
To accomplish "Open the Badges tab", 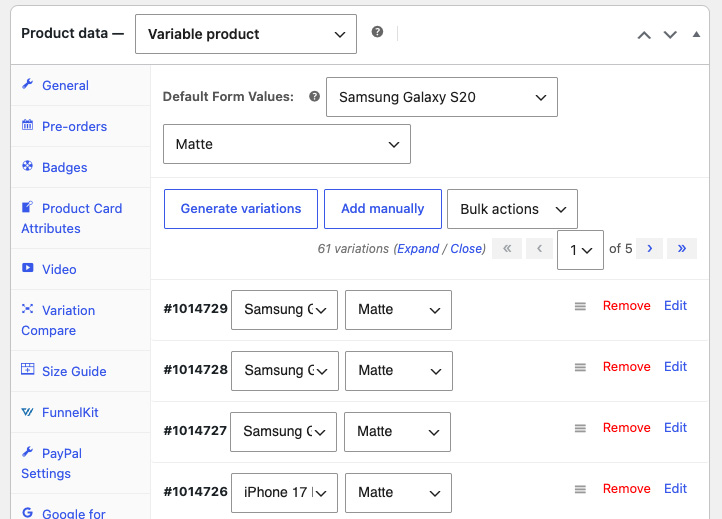I will tap(81, 167).
